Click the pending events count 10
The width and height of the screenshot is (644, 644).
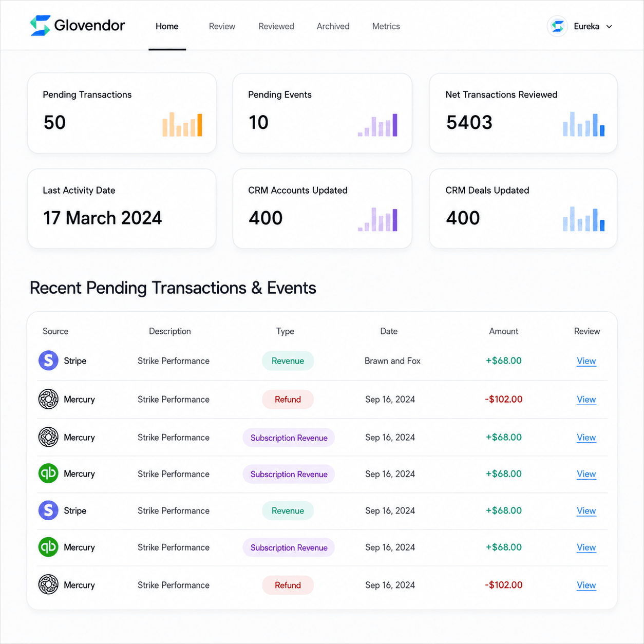[258, 123]
